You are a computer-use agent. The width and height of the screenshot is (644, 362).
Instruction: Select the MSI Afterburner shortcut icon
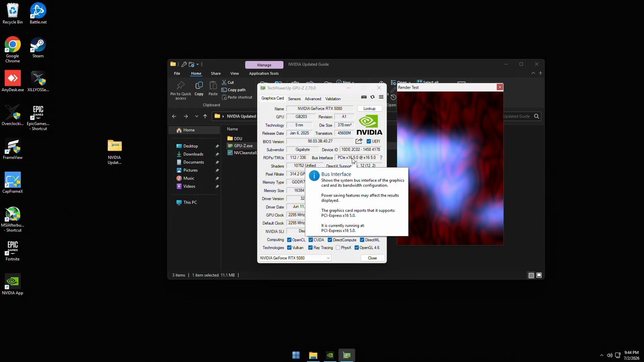(13, 220)
